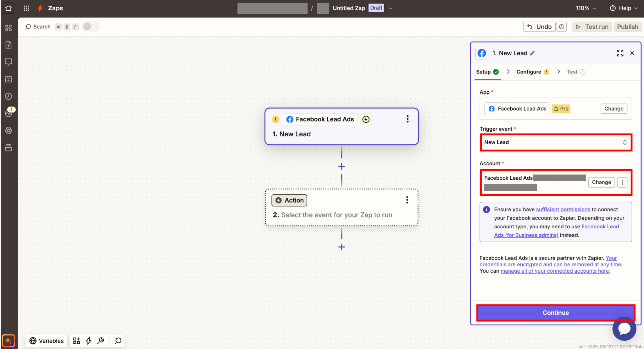644x349 pixels.
Task: Add step with plus below New Lead
Action: pyautogui.click(x=341, y=166)
